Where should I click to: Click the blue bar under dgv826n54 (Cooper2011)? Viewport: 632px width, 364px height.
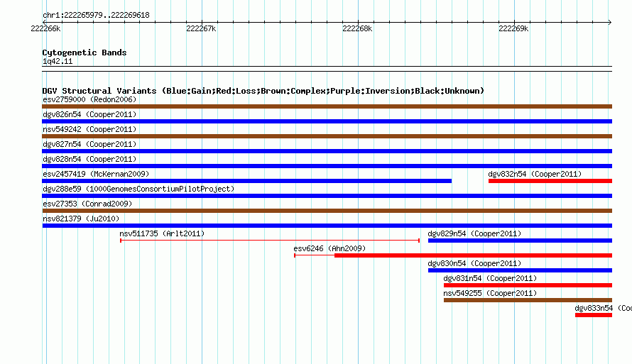coord(327,121)
